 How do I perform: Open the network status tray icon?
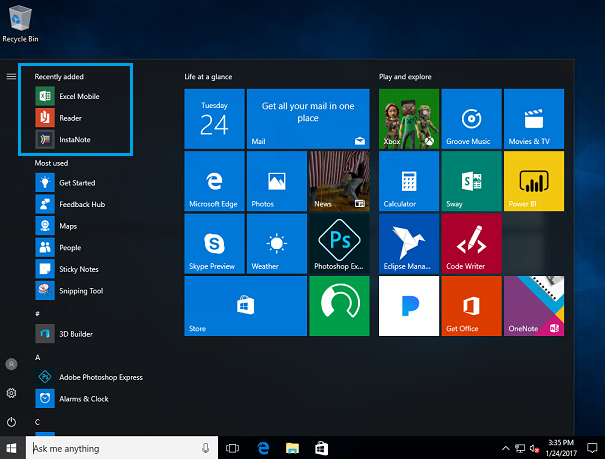(x=520, y=448)
